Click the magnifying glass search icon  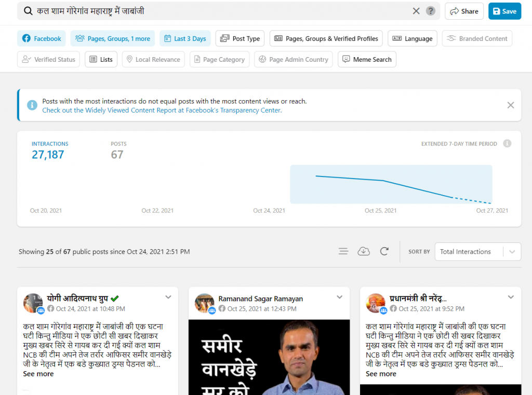[28, 11]
